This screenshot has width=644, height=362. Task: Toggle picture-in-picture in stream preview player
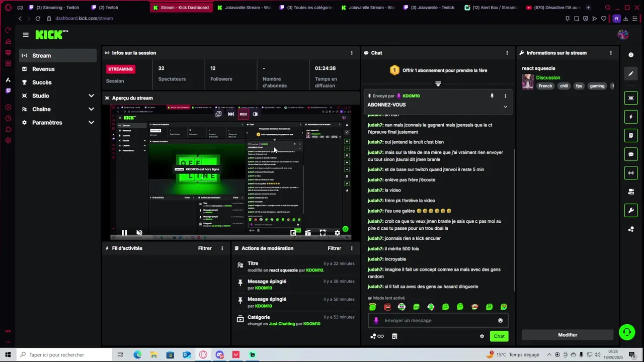tap(293, 233)
